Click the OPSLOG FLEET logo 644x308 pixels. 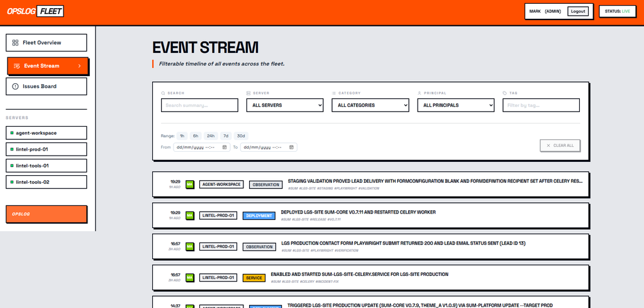(x=35, y=11)
